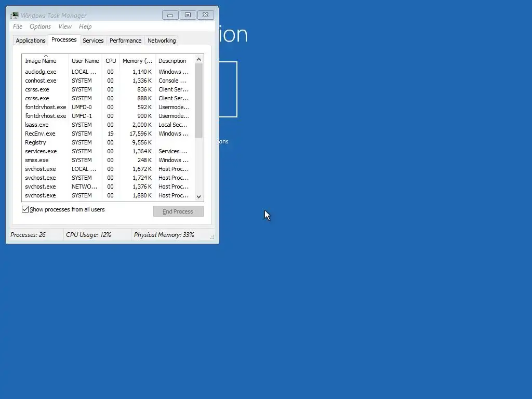Open the Performance tab

click(x=126, y=41)
